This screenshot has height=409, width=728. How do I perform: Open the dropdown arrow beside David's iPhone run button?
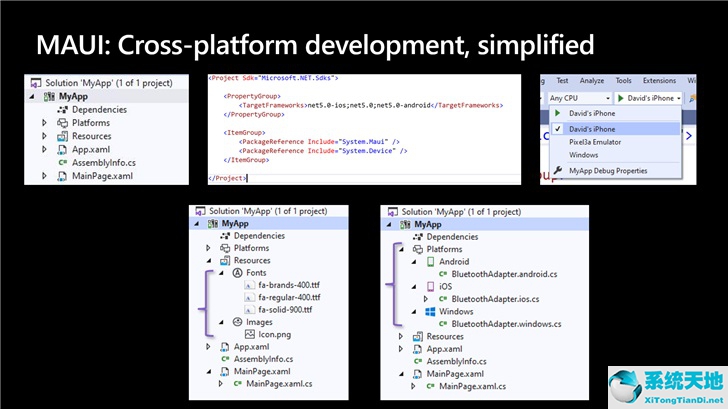pos(679,98)
